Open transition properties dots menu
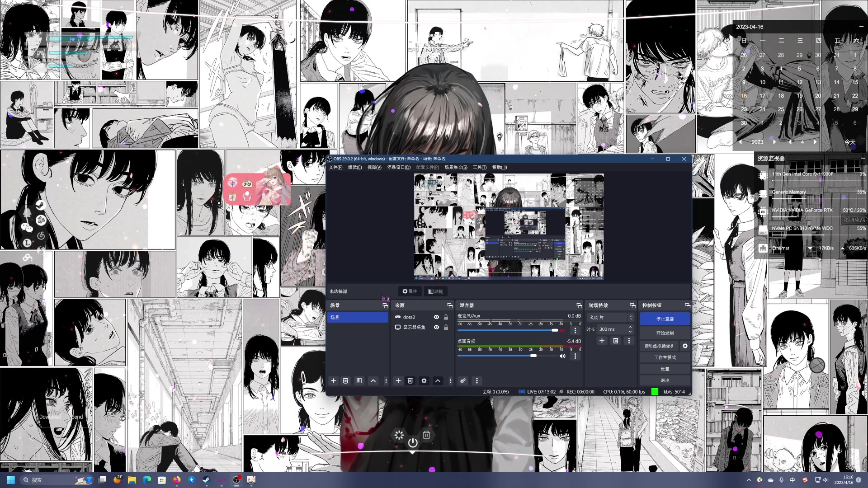The image size is (868, 488). (629, 341)
